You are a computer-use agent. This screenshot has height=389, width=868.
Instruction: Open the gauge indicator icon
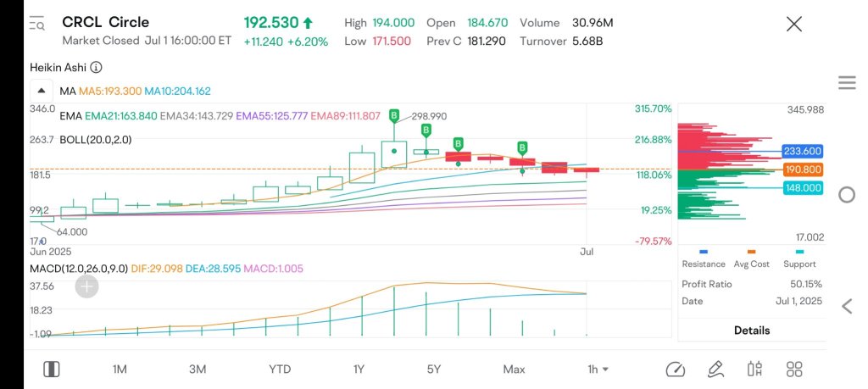(x=676, y=369)
